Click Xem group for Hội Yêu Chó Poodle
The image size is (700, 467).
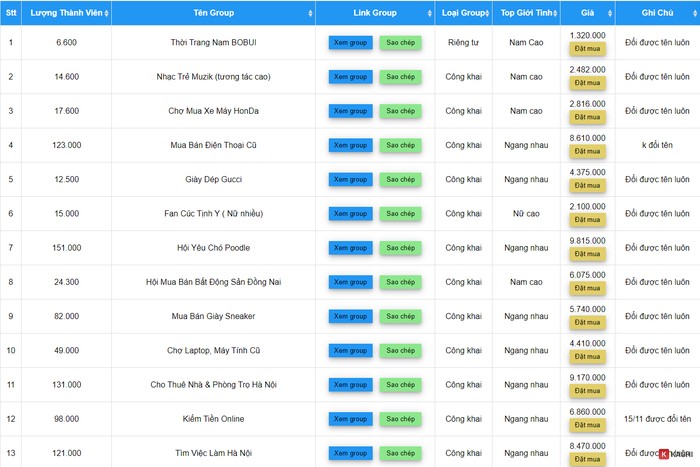tap(350, 248)
